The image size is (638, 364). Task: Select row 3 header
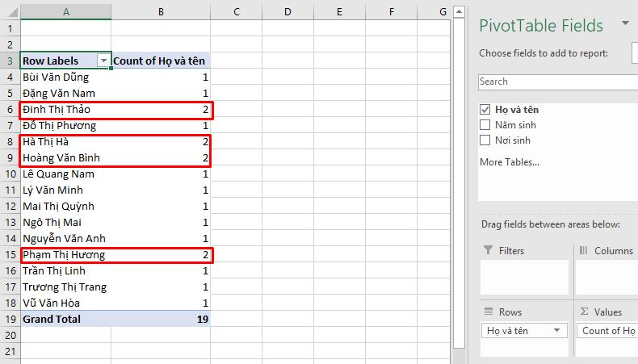[10, 61]
